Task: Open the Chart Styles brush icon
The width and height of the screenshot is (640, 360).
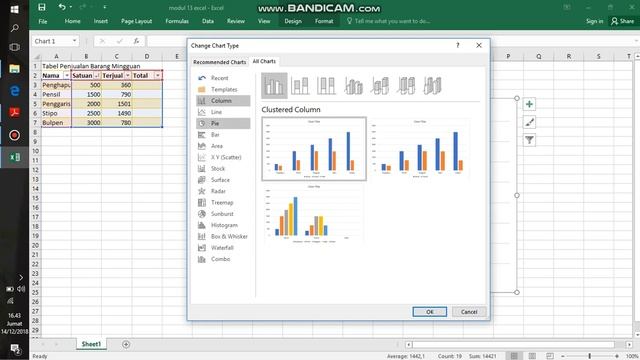Action: [529, 122]
